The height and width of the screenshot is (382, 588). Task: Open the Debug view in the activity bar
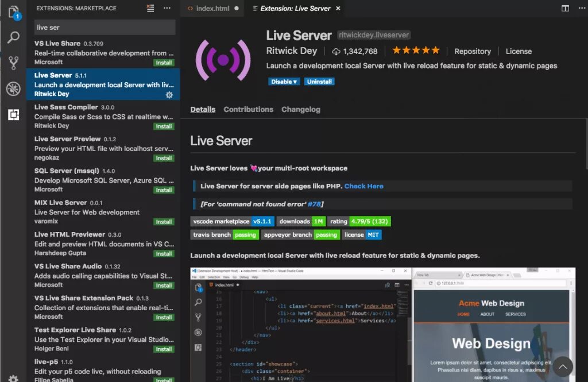pos(14,88)
